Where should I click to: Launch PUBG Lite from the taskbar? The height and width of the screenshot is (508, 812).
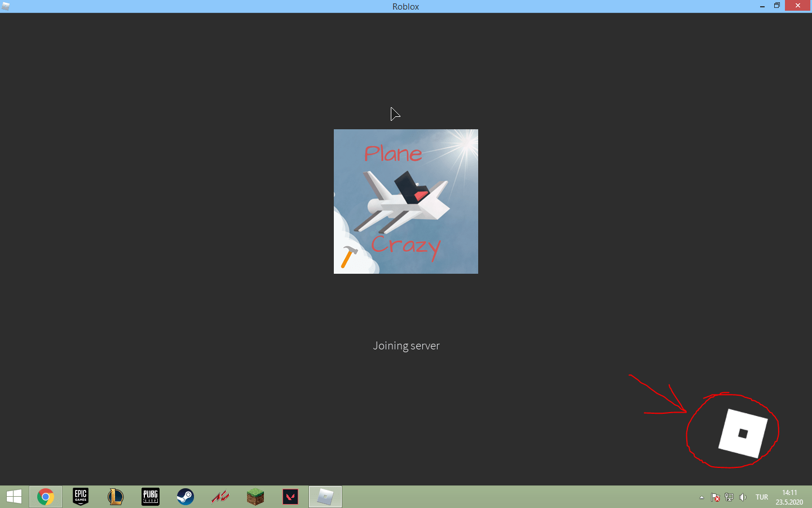(x=151, y=497)
